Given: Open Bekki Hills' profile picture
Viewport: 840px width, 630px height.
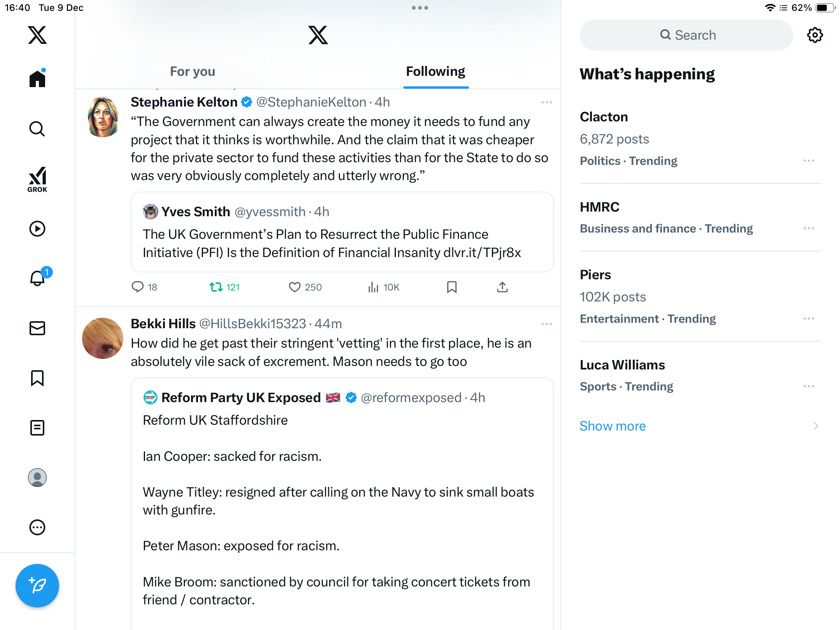Looking at the screenshot, I should pos(103,338).
